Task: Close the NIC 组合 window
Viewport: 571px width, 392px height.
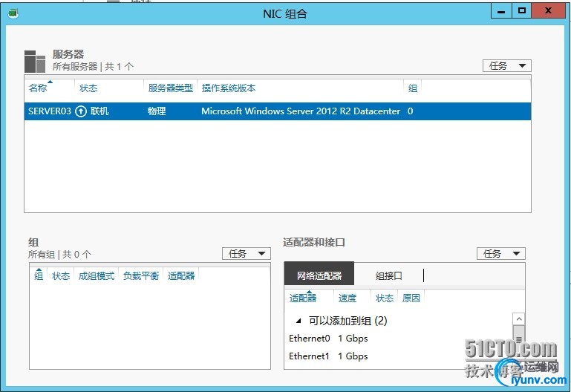Action: (x=548, y=11)
